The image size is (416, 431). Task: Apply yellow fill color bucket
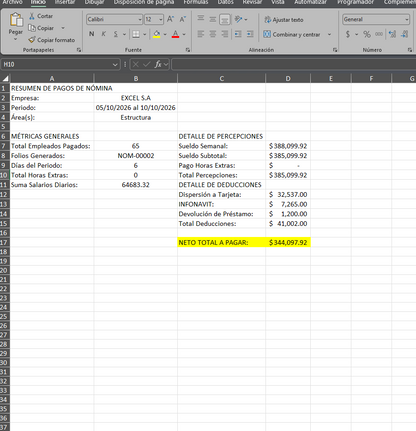click(x=157, y=34)
